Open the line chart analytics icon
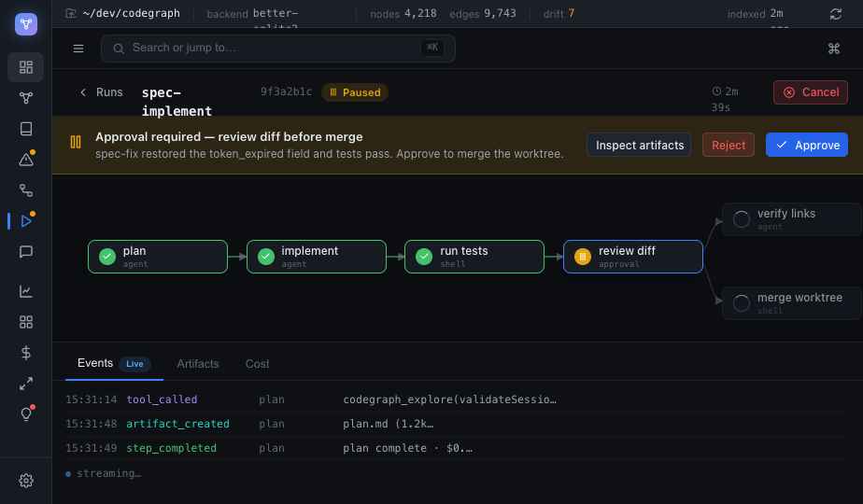This screenshot has height=504, width=863. pos(26,291)
